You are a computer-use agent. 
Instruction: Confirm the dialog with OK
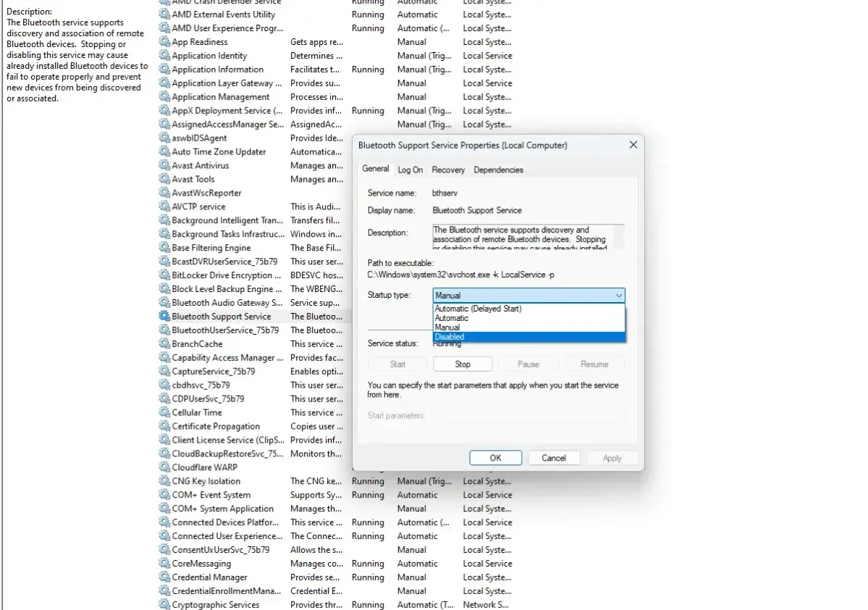coord(495,458)
